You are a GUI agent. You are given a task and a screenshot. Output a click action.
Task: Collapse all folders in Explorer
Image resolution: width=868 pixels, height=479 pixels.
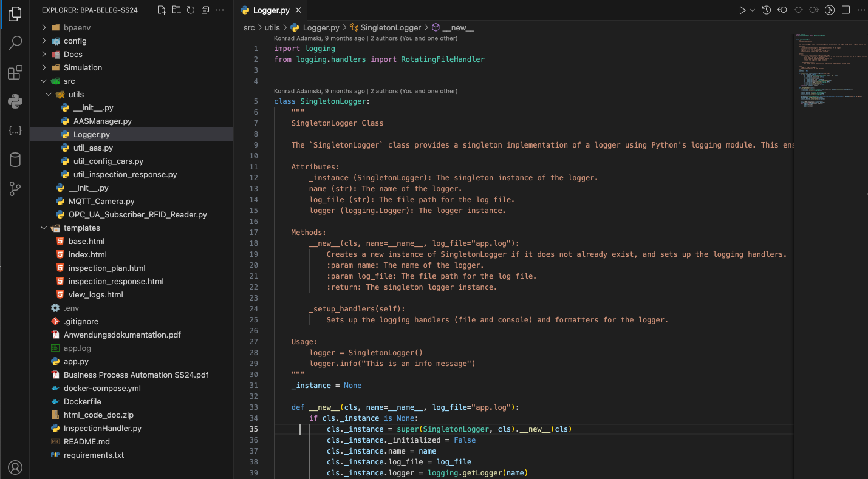pyautogui.click(x=205, y=10)
